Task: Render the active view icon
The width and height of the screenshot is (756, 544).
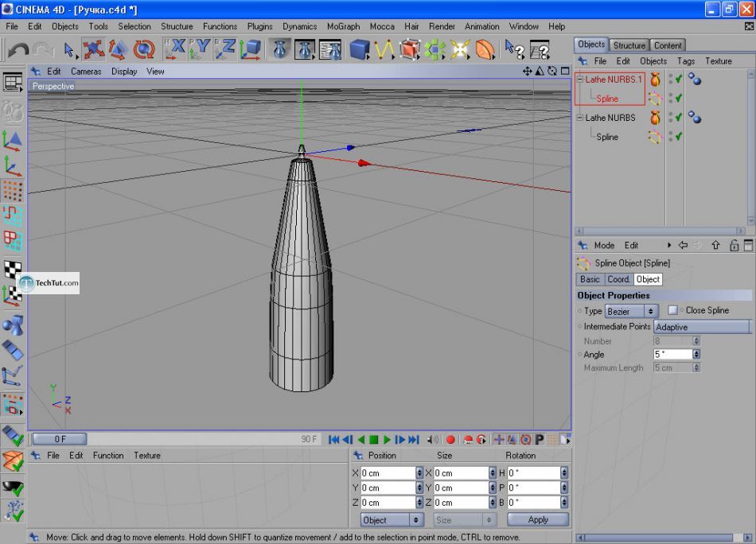Action: click(x=279, y=49)
